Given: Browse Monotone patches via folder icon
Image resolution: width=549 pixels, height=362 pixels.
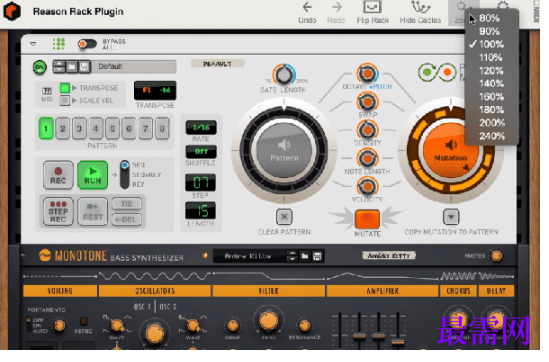Looking at the screenshot, I should [305, 256].
